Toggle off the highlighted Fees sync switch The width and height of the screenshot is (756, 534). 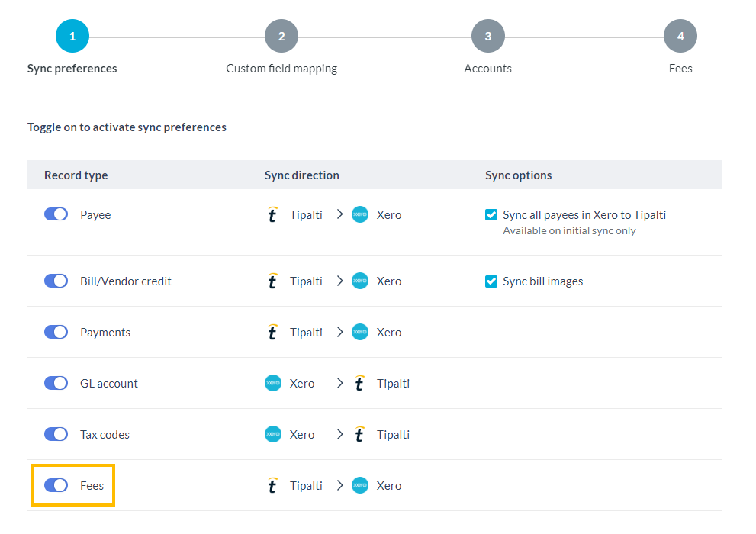click(x=56, y=484)
